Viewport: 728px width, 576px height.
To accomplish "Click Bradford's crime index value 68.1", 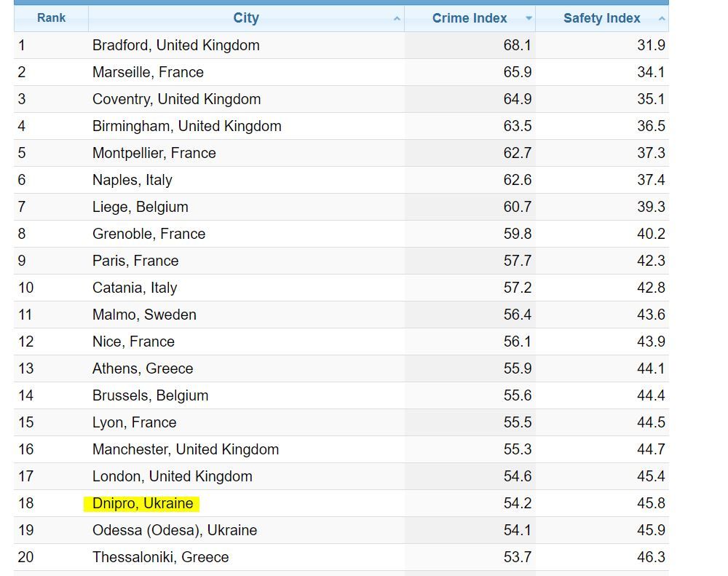I will 517,45.
